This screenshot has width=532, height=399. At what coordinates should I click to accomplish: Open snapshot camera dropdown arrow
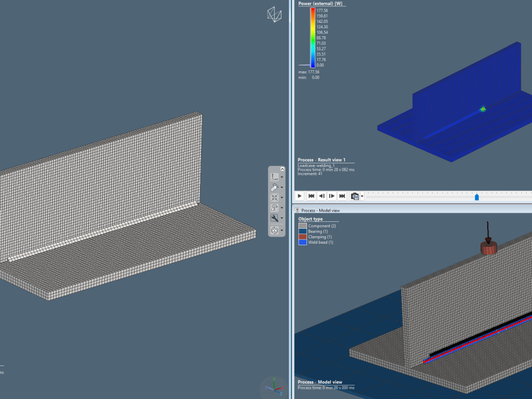(362, 196)
